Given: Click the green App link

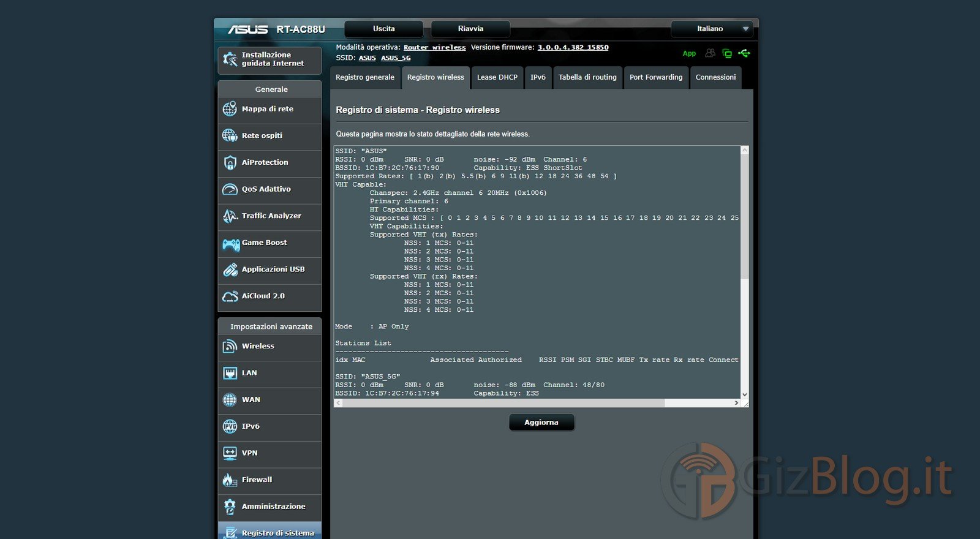Looking at the screenshot, I should [x=689, y=53].
